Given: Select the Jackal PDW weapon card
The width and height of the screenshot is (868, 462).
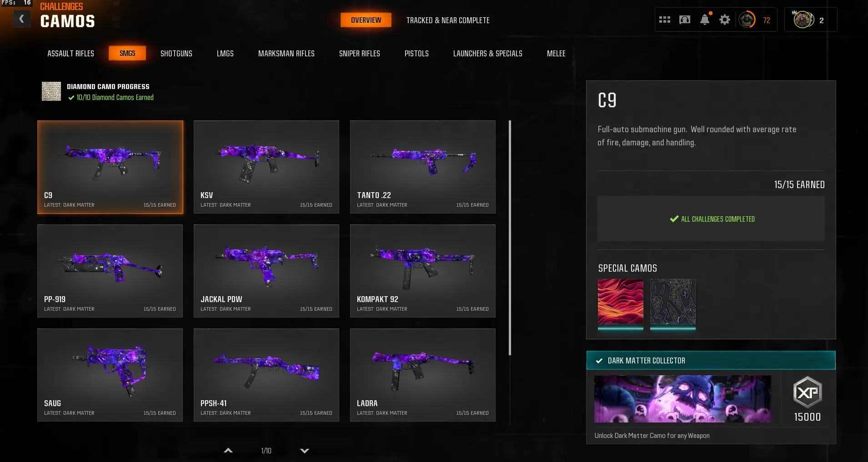Looking at the screenshot, I should 266,271.
